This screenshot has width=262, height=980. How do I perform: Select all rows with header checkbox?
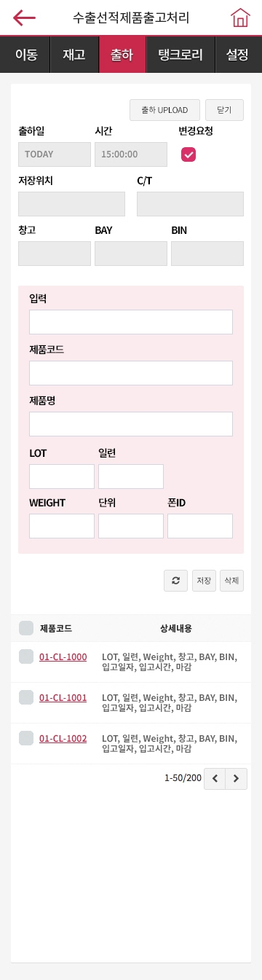26,628
